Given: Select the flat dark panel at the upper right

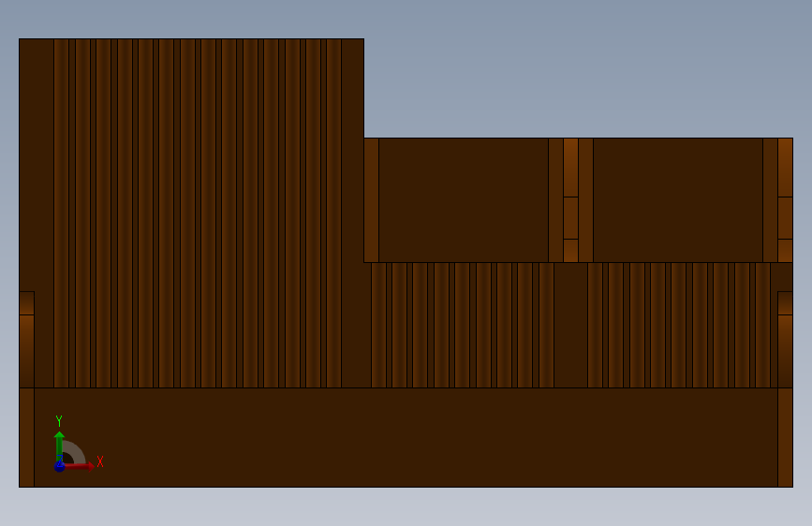Looking at the screenshot, I should click(678, 200).
